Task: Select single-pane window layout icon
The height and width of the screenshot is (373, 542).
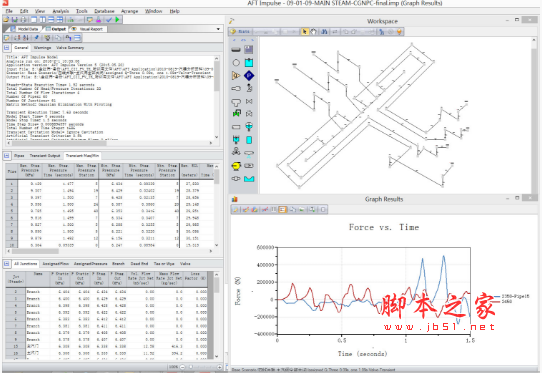Action: 34,20
